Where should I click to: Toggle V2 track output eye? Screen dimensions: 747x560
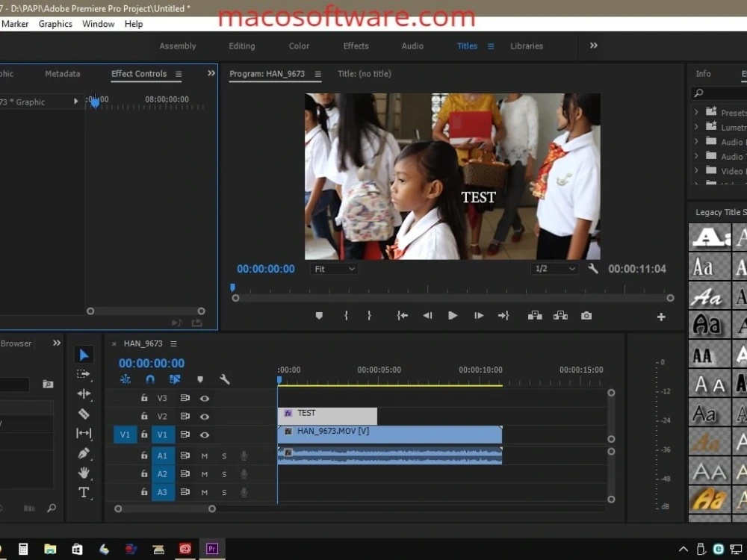click(205, 417)
